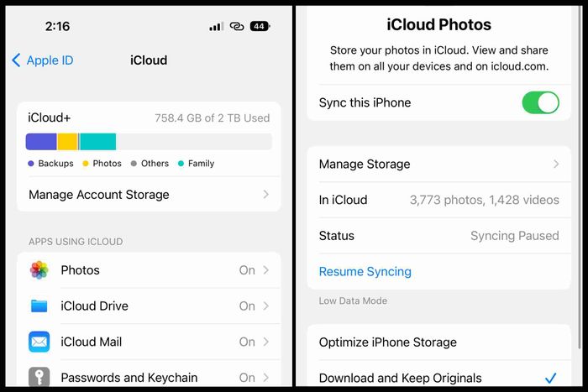Tap the hotspot link icon in status bar

coord(237,26)
